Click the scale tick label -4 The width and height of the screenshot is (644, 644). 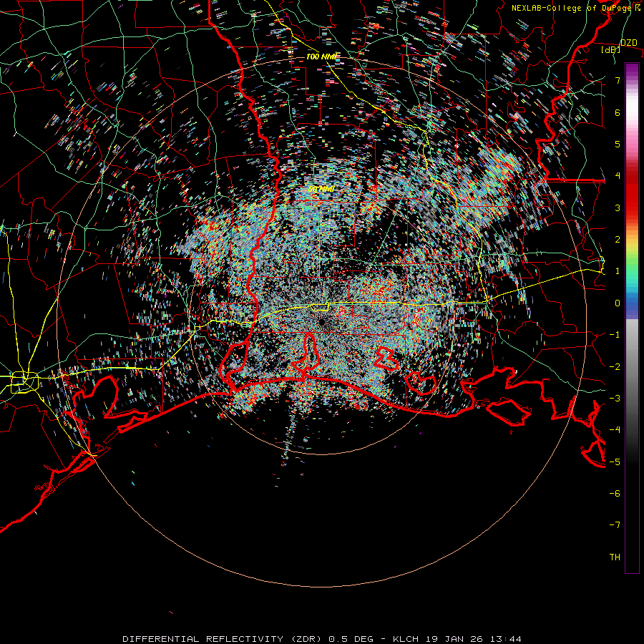(615, 430)
